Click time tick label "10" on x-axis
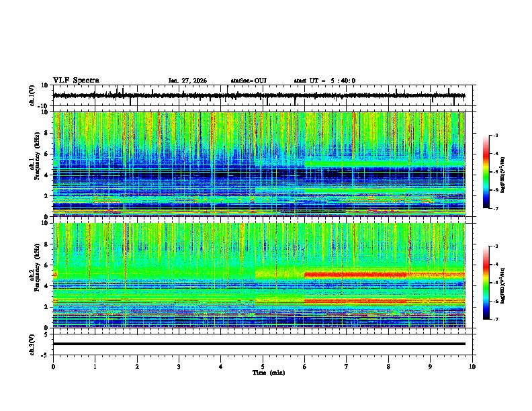Screen dimensions: 532x411 tap(472, 367)
